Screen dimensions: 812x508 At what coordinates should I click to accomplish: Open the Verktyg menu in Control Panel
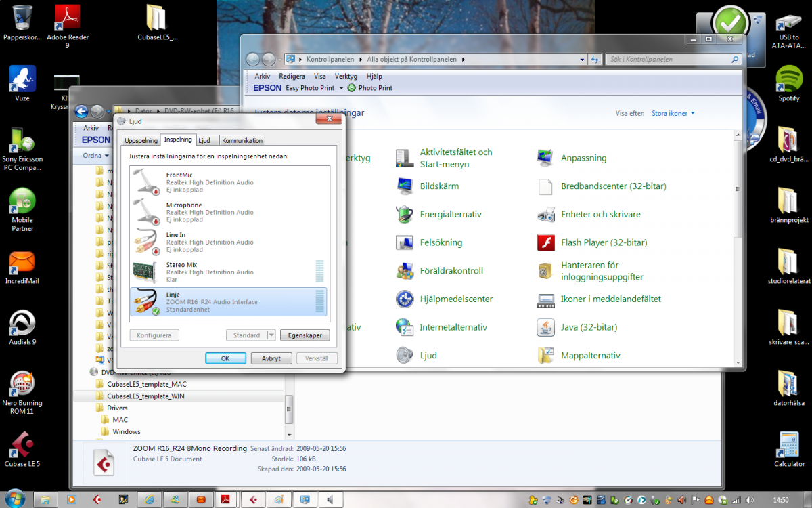point(346,77)
